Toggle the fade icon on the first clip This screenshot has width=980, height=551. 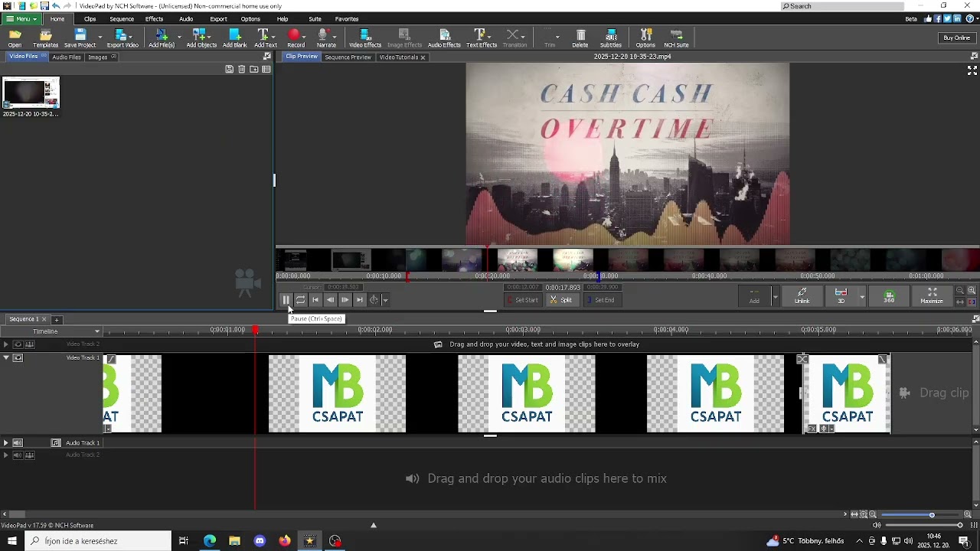(x=111, y=359)
